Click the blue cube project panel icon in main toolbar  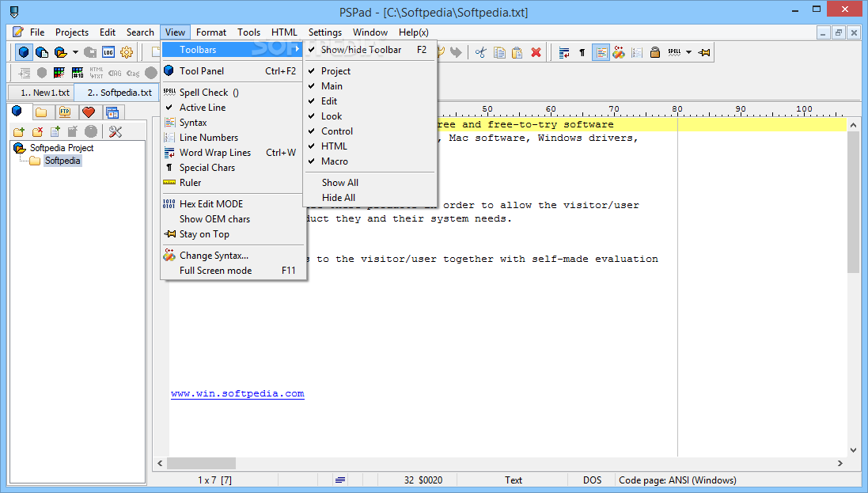click(x=24, y=52)
